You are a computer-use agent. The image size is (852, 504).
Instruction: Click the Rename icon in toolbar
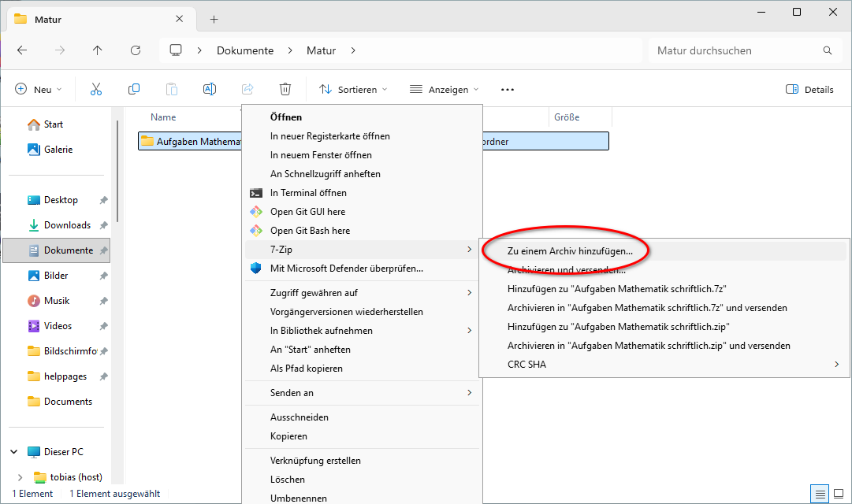[x=210, y=90]
